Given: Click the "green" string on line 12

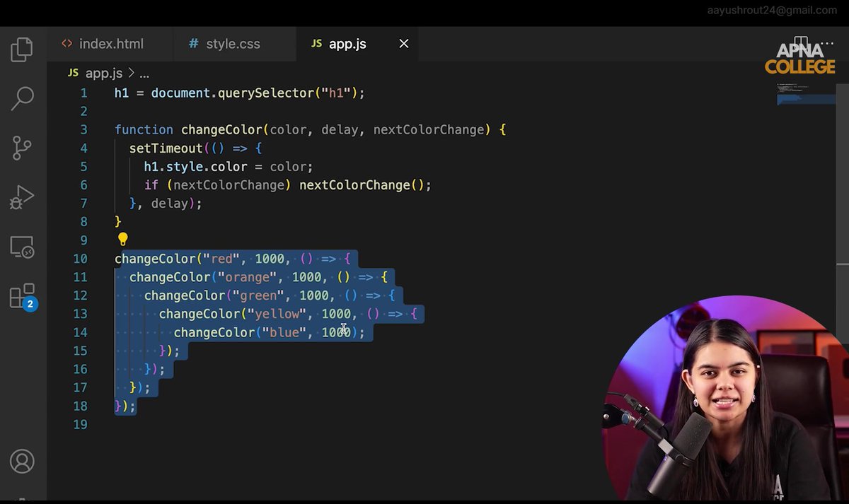Looking at the screenshot, I should point(258,295).
